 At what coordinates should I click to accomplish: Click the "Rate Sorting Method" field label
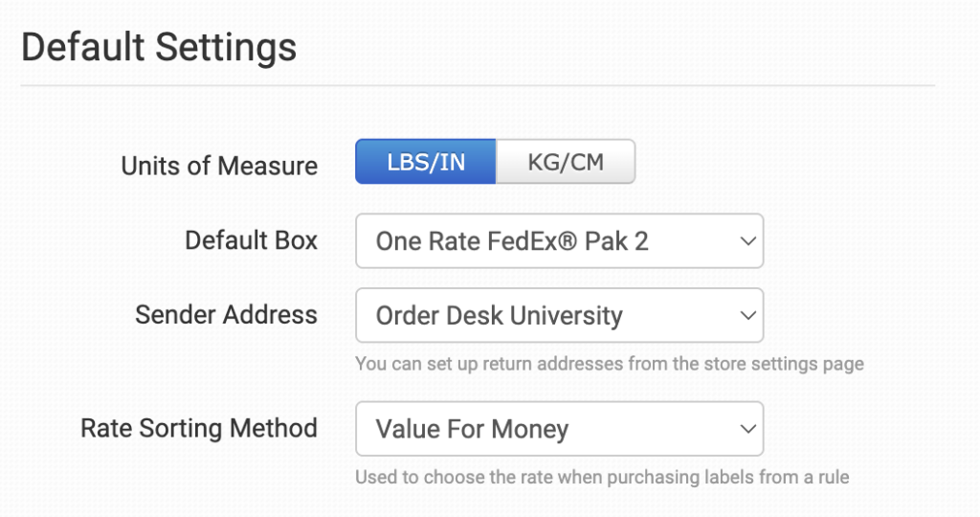pyautogui.click(x=199, y=428)
